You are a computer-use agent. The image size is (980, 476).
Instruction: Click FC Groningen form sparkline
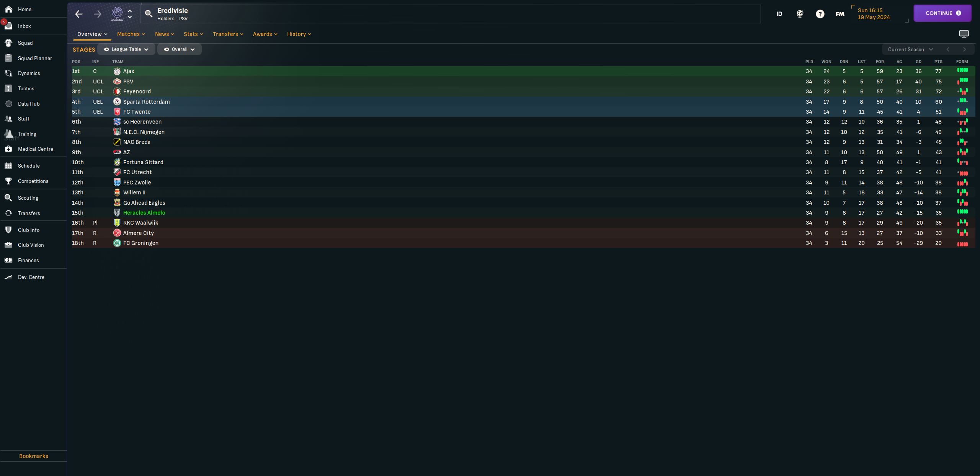click(962, 243)
